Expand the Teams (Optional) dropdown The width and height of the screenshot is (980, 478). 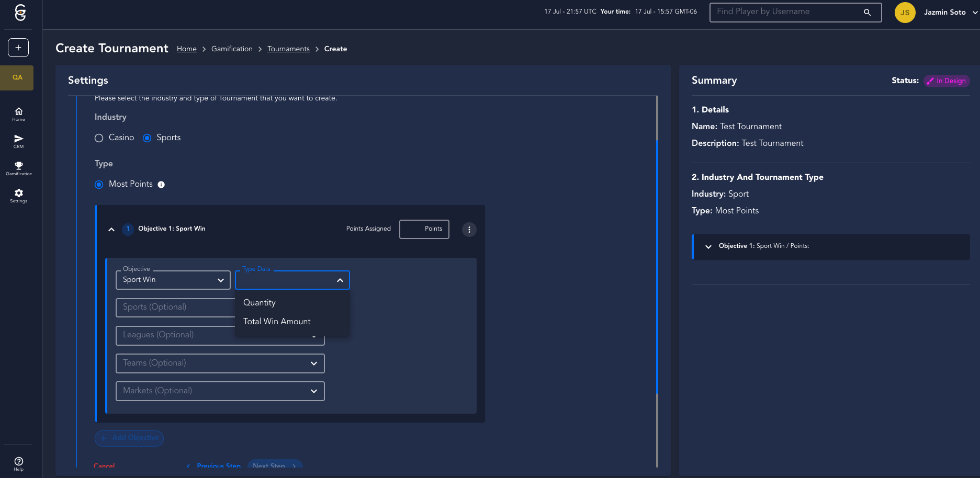(x=220, y=363)
